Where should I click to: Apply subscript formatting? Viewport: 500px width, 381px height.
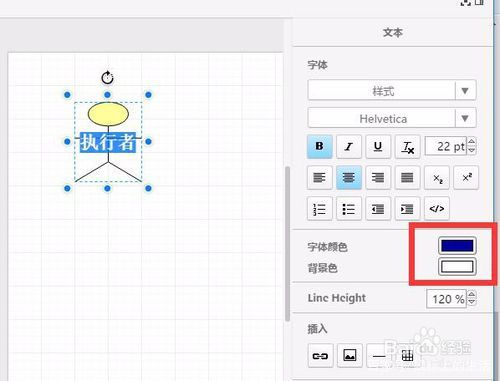[x=437, y=177]
